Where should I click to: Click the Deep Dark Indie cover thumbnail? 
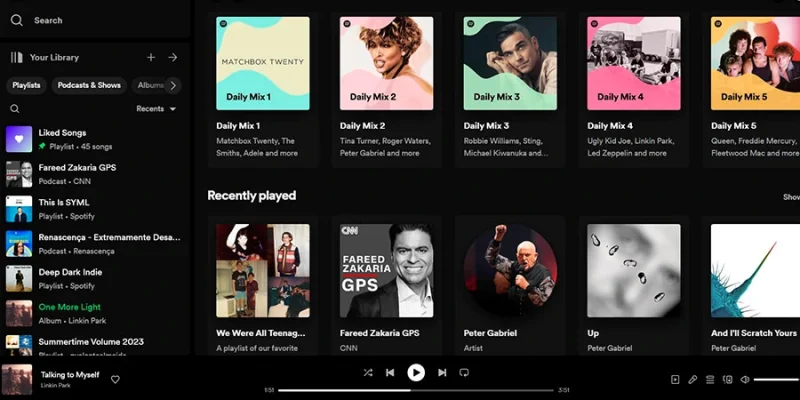click(19, 279)
